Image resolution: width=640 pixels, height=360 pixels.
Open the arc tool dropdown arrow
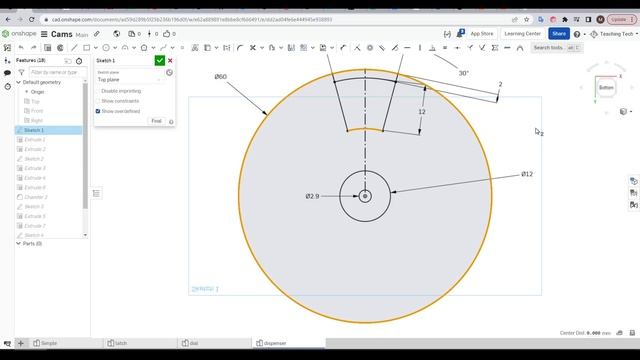coord(134,48)
